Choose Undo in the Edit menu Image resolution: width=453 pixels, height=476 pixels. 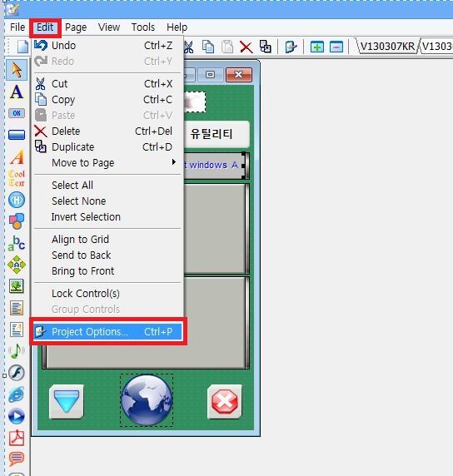[107, 46]
